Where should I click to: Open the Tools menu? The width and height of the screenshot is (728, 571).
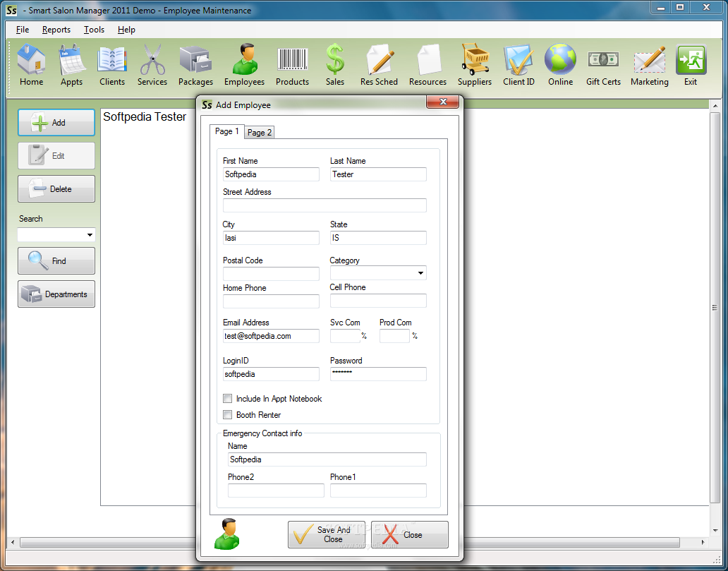click(x=94, y=30)
